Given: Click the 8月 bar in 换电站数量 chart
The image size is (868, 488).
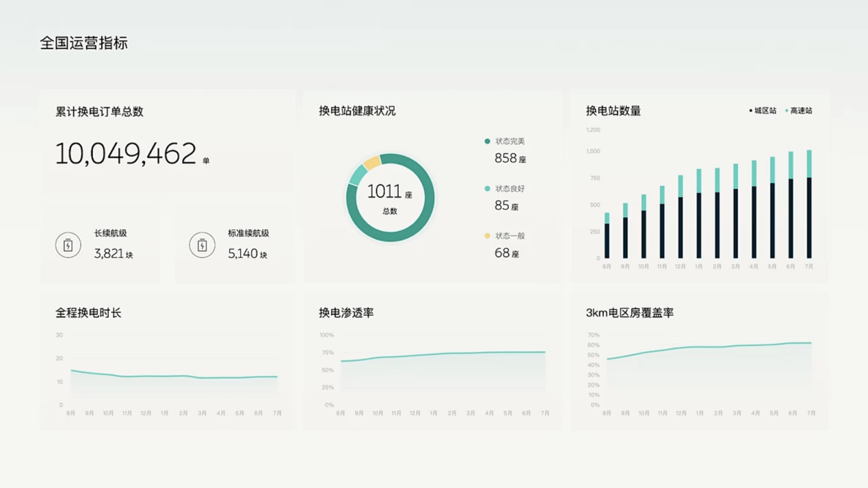Looking at the screenshot, I should click(x=607, y=236).
